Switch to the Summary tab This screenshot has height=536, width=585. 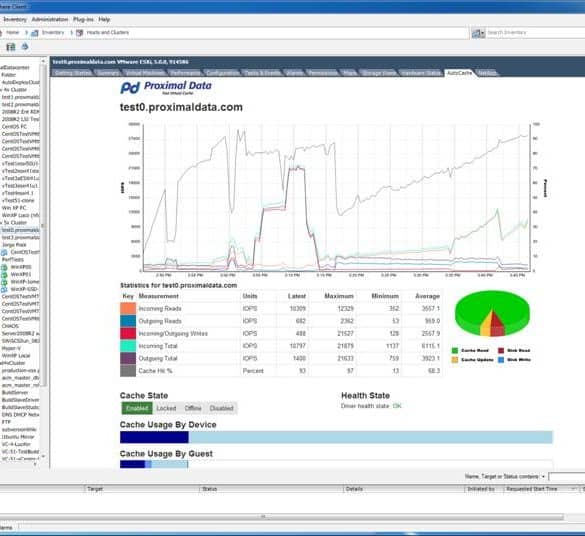coord(107,73)
